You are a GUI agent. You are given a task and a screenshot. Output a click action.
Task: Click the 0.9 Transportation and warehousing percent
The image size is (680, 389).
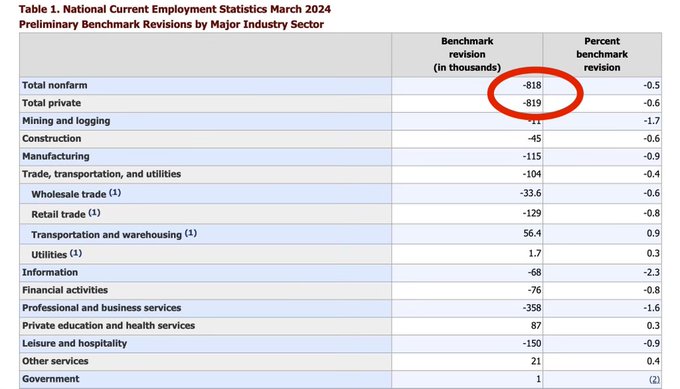coord(654,234)
